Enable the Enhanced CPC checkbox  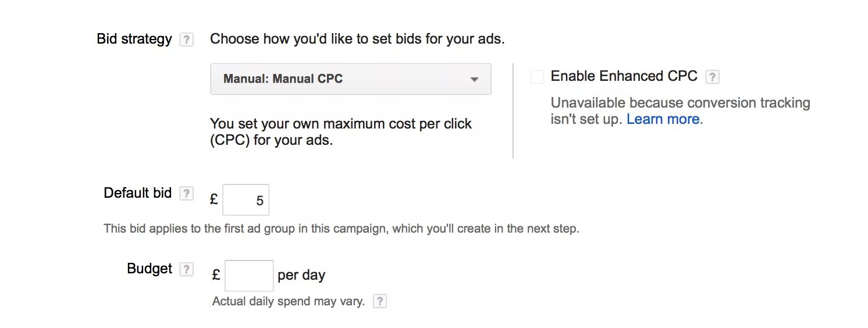[537, 77]
